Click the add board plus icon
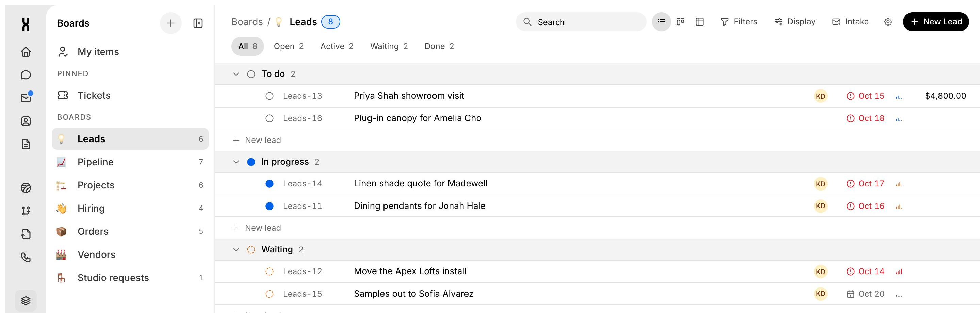This screenshot has height=313, width=980. (x=171, y=23)
